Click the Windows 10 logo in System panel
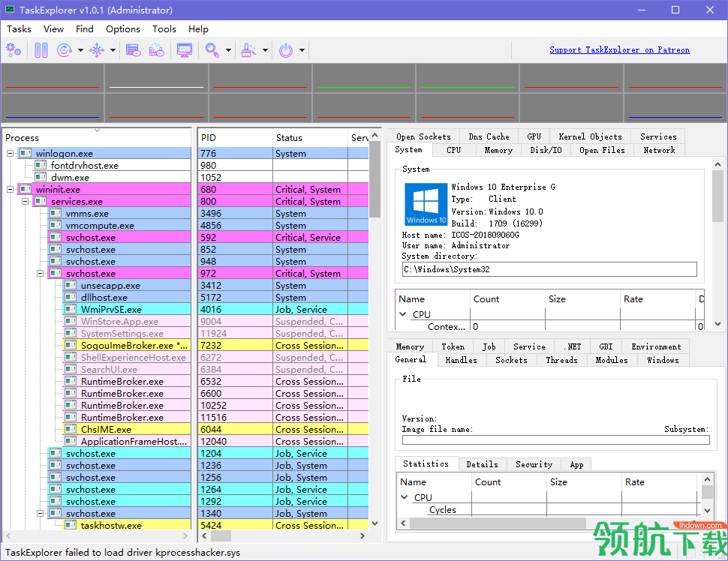 tap(426, 204)
